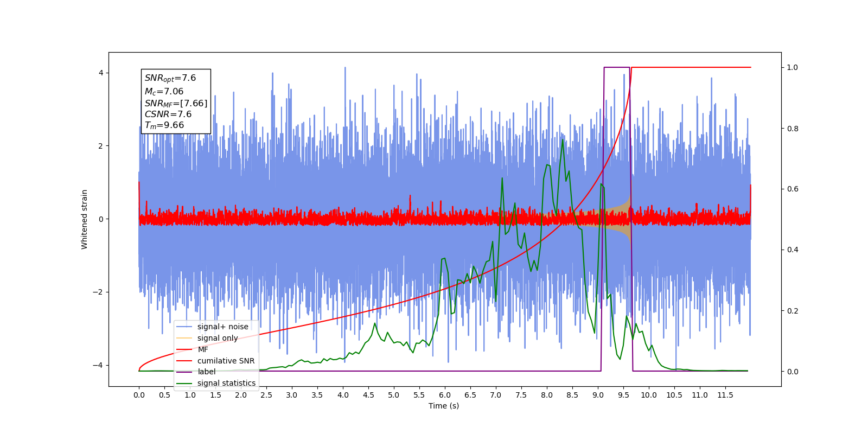Click the SNR_opt=7.6 annotation text
Screen dimensions: 868x434
point(170,78)
